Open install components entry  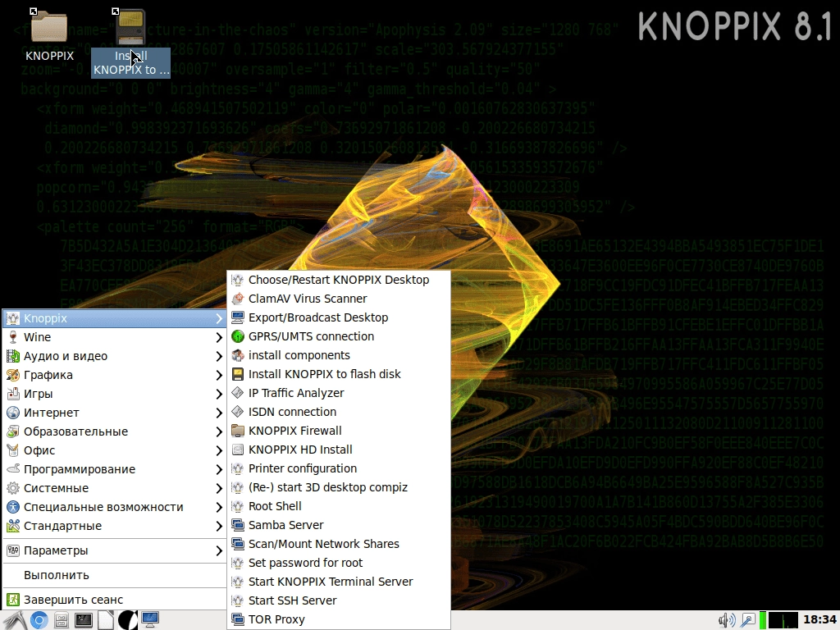pos(339,355)
